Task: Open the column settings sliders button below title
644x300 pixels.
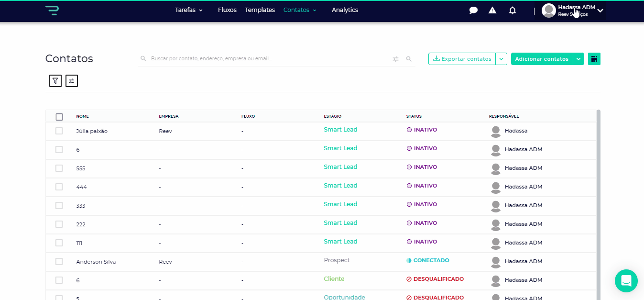Action: [x=72, y=81]
